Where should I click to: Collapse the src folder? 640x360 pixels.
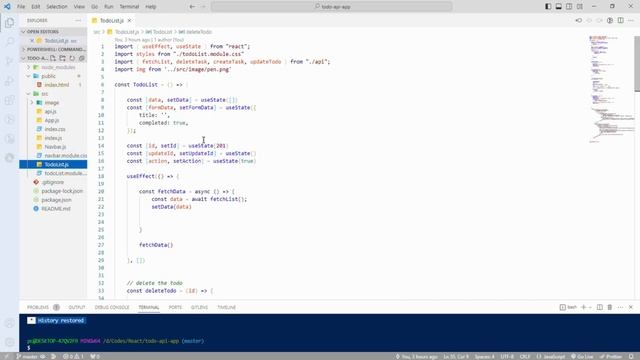53,94
